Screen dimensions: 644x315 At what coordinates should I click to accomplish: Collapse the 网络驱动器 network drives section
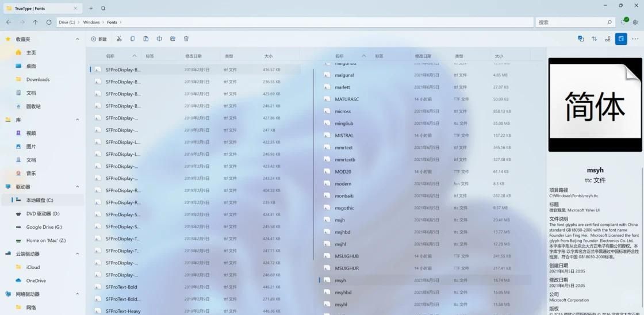(77, 294)
